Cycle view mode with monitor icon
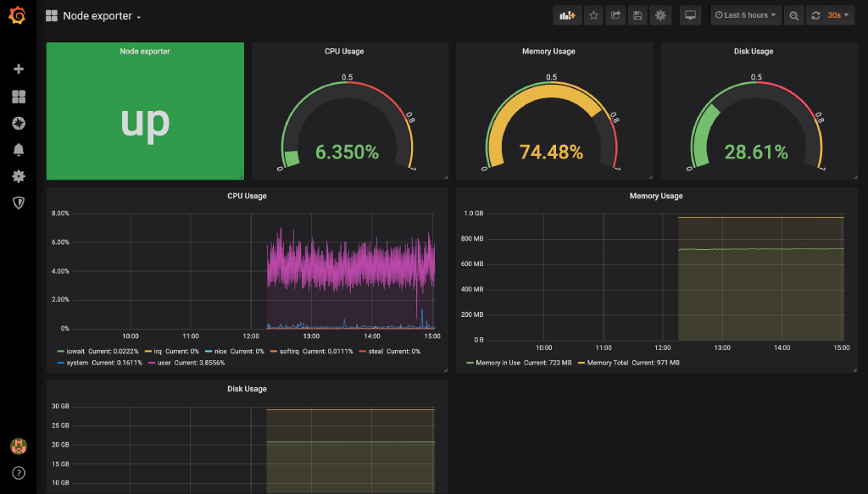Viewport: 868px width, 494px height. [x=690, y=15]
